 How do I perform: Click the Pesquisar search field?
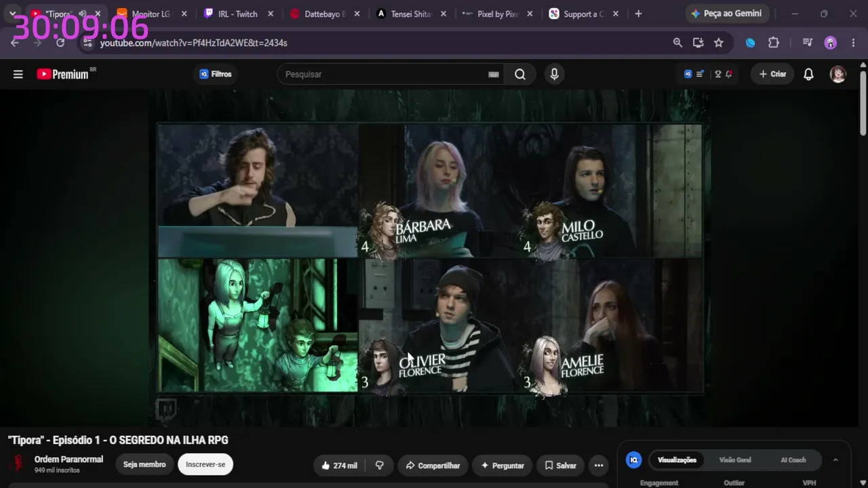tap(391, 75)
